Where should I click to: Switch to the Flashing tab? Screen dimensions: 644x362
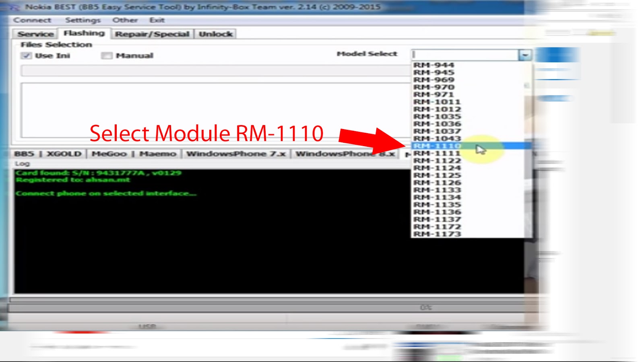coord(84,33)
